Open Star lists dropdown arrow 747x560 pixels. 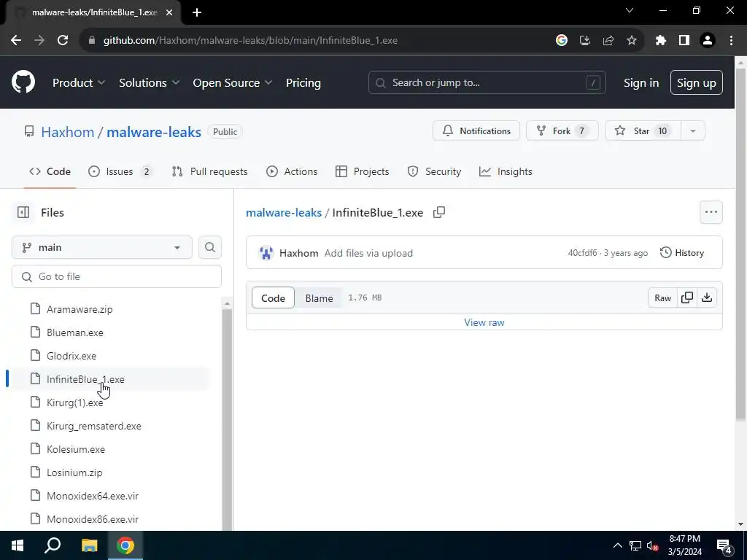tap(693, 131)
